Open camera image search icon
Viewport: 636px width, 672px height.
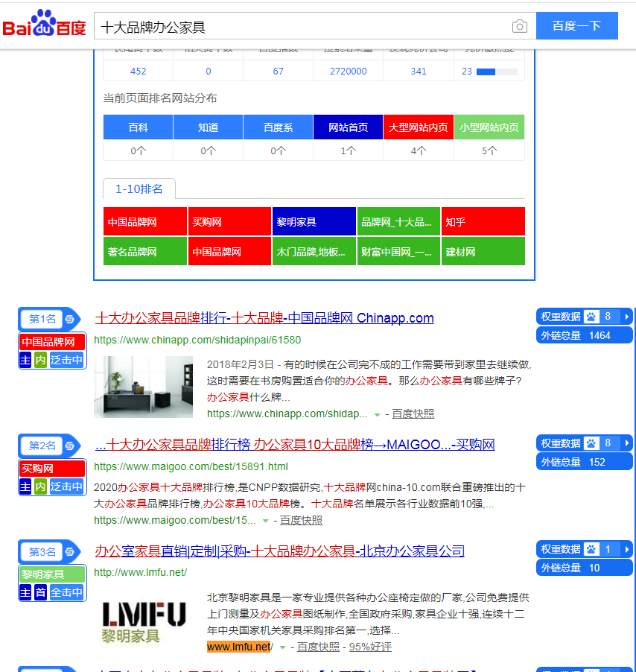519,26
